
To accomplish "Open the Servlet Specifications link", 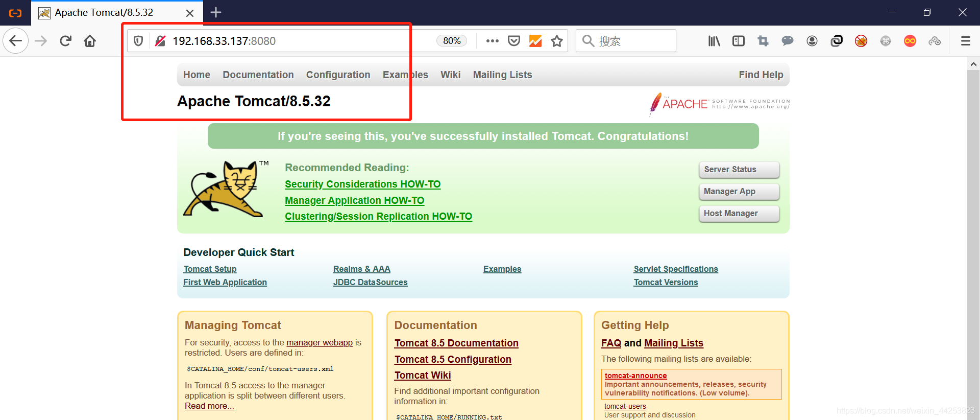I will [x=676, y=269].
